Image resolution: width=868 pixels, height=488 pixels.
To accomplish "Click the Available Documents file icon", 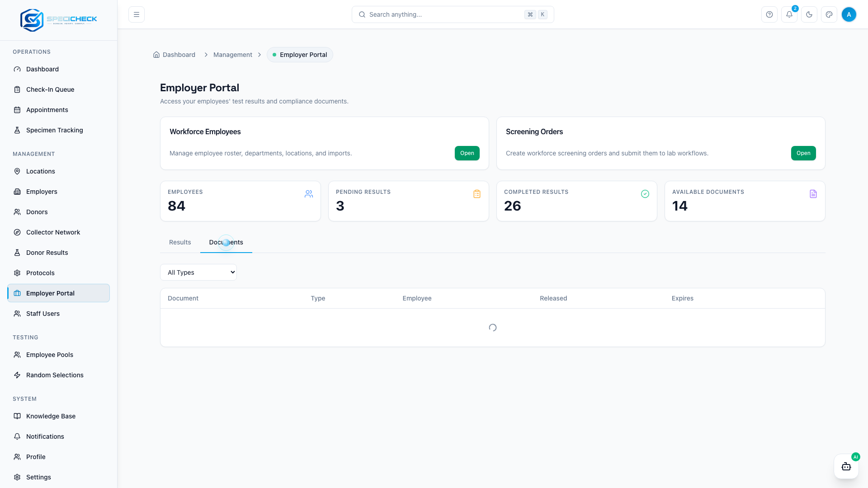I will 813,194.
